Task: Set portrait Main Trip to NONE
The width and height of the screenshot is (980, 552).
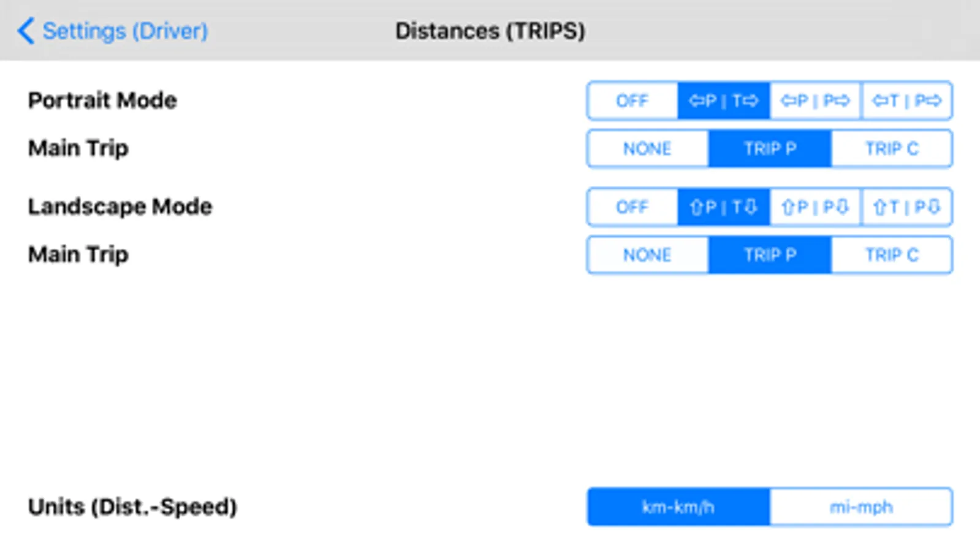Action: coord(647,148)
